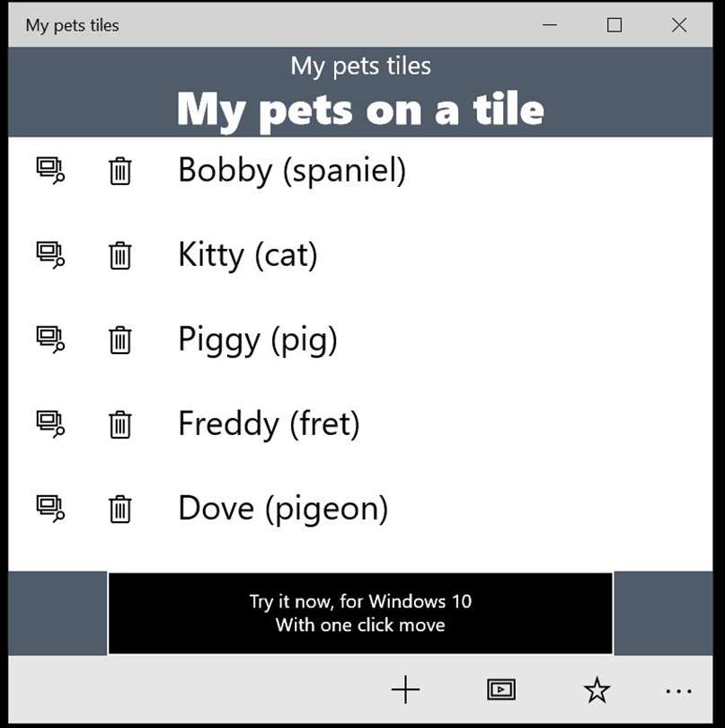
Task: Maximize the My pets tiles window
Action: point(614,25)
